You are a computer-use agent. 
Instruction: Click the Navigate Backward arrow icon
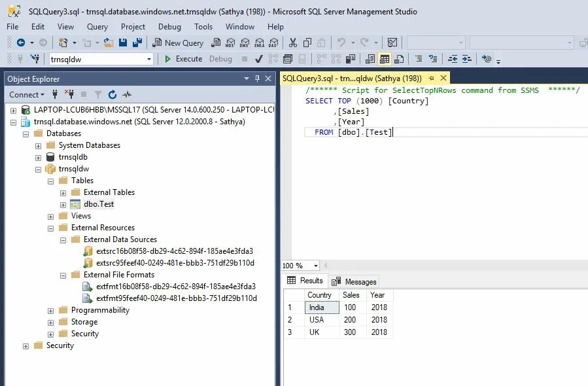point(21,43)
